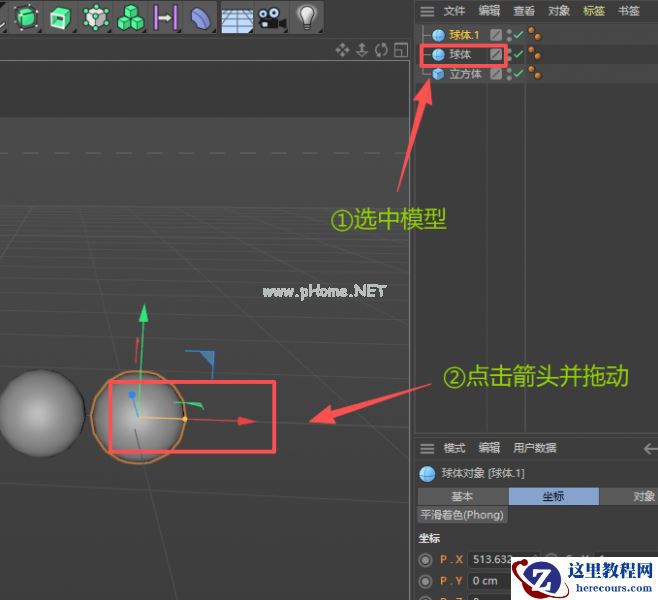Toggle the viewport layout maximize icon
The height and width of the screenshot is (600, 658).
click(401, 50)
